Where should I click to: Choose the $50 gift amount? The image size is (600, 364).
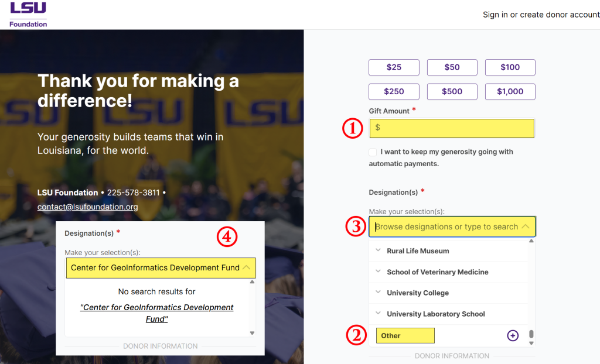[x=452, y=67]
